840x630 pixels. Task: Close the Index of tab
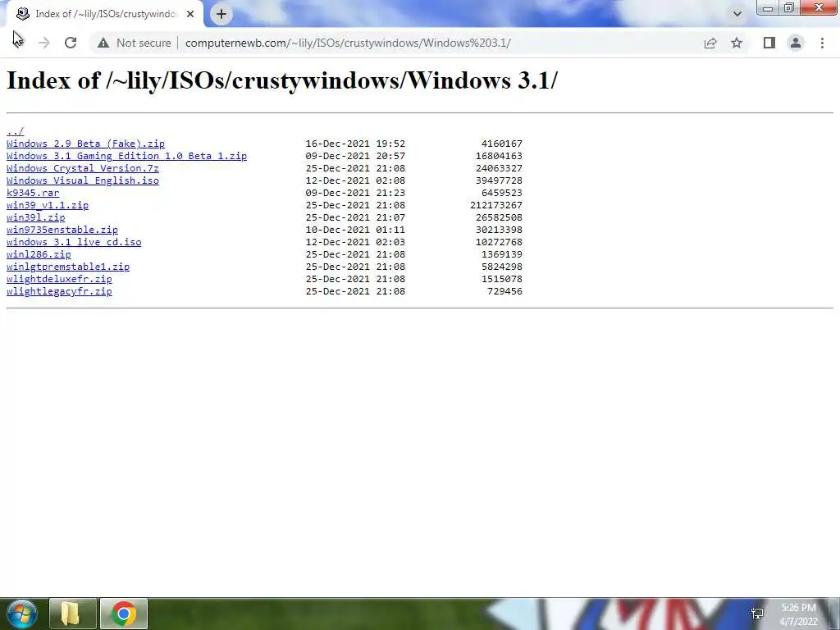pyautogui.click(x=190, y=14)
